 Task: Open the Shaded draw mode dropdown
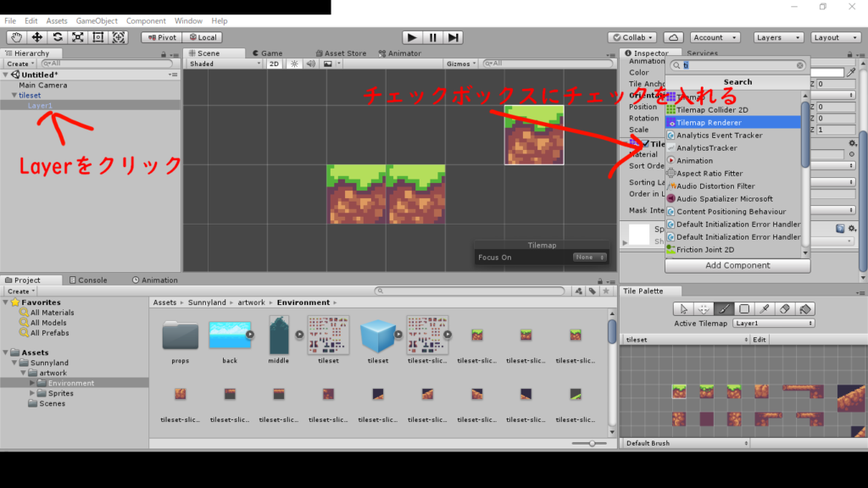[x=225, y=64]
